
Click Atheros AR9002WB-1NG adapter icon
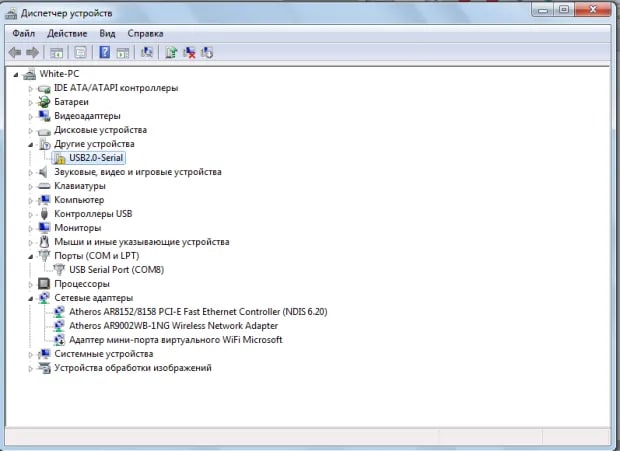pyautogui.click(x=59, y=326)
